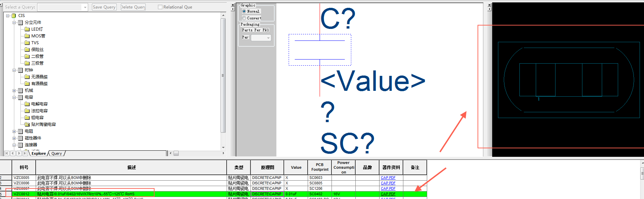Click the Save Query button

click(x=104, y=7)
